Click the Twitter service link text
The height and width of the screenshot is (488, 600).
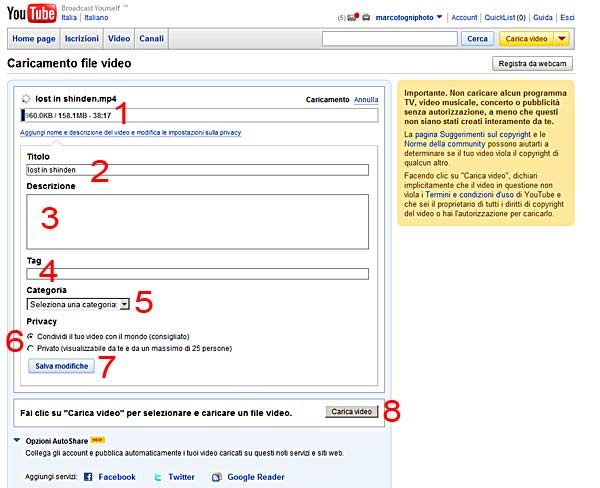181,477
